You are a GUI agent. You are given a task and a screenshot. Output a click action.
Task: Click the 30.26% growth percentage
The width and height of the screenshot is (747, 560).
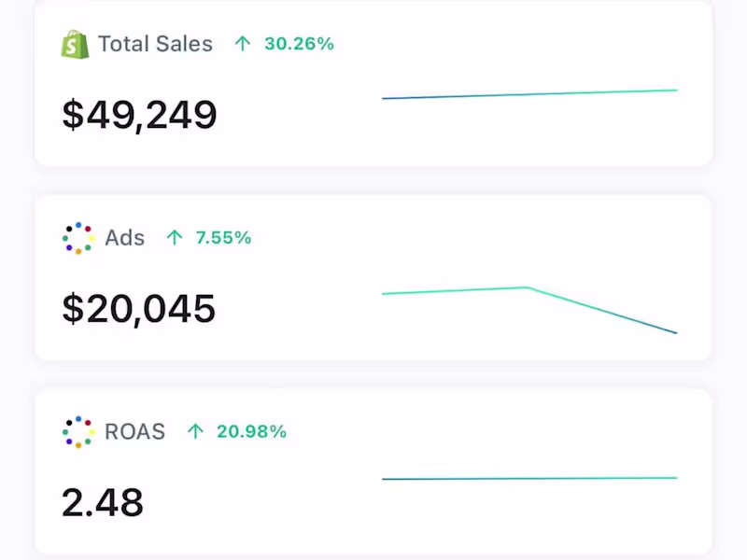pyautogui.click(x=299, y=43)
